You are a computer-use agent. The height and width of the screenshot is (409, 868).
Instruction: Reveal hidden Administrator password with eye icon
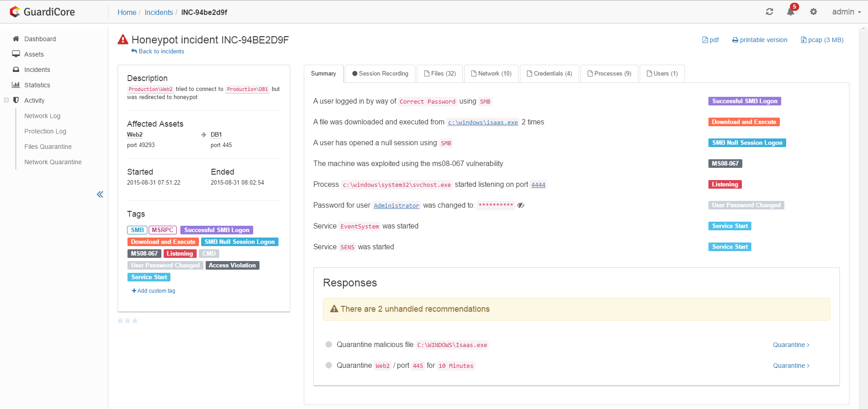click(x=521, y=205)
